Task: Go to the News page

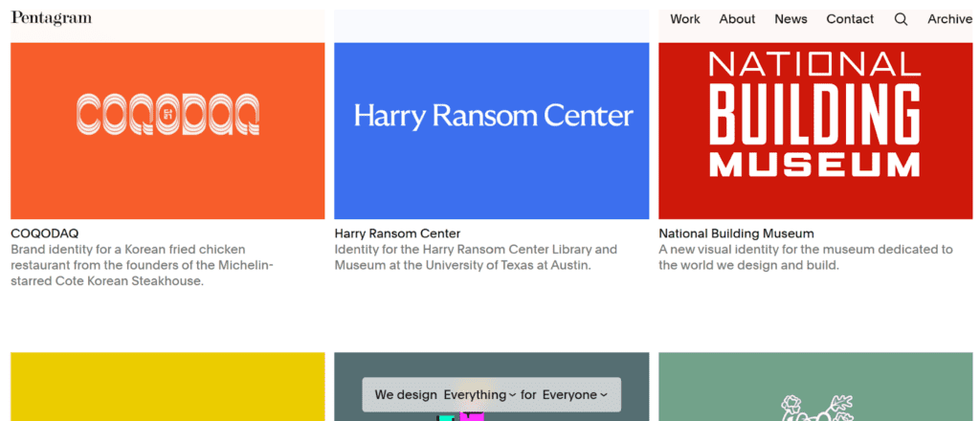Action: click(791, 19)
